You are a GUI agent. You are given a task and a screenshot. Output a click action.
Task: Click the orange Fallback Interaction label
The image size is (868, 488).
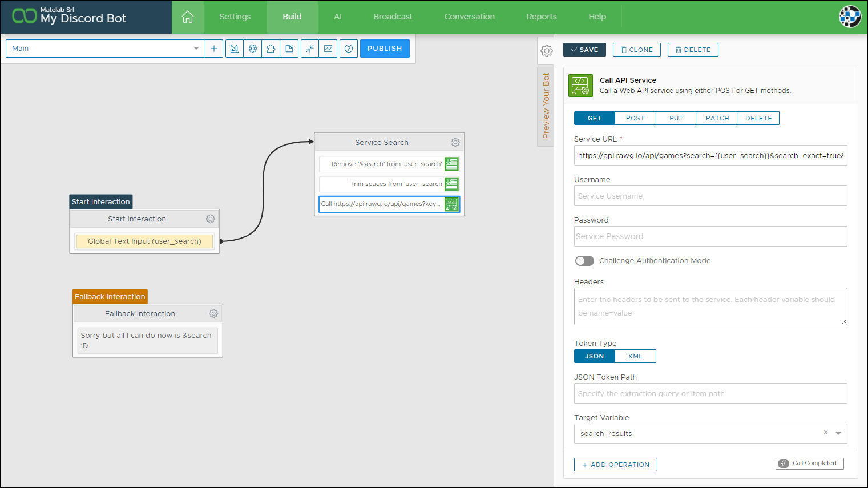click(x=110, y=296)
